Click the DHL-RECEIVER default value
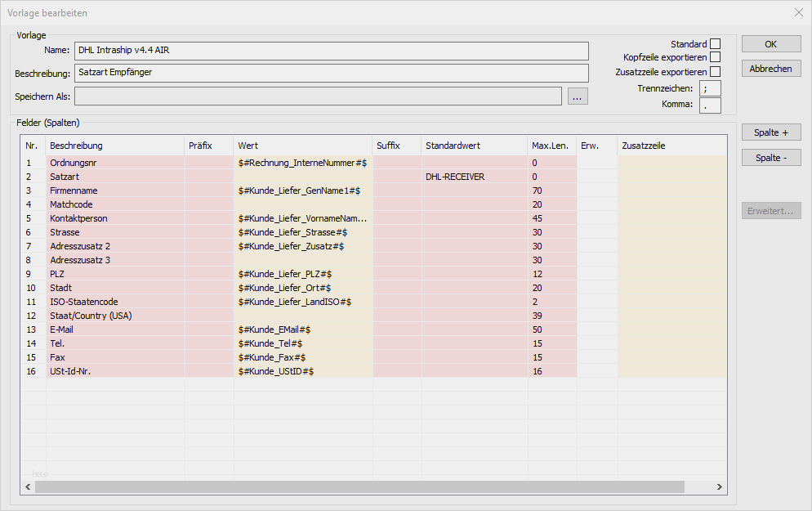Image resolution: width=812 pixels, height=511 pixels. [475, 177]
